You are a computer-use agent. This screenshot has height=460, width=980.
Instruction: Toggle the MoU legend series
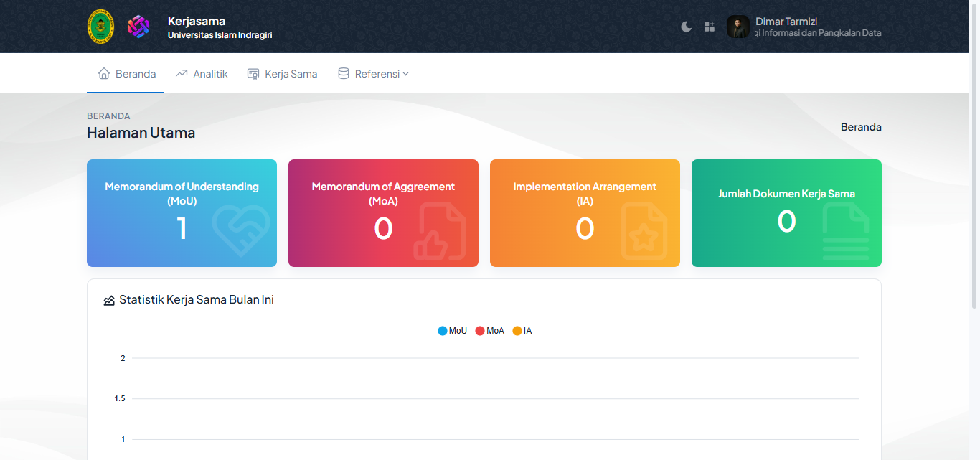pyautogui.click(x=453, y=331)
